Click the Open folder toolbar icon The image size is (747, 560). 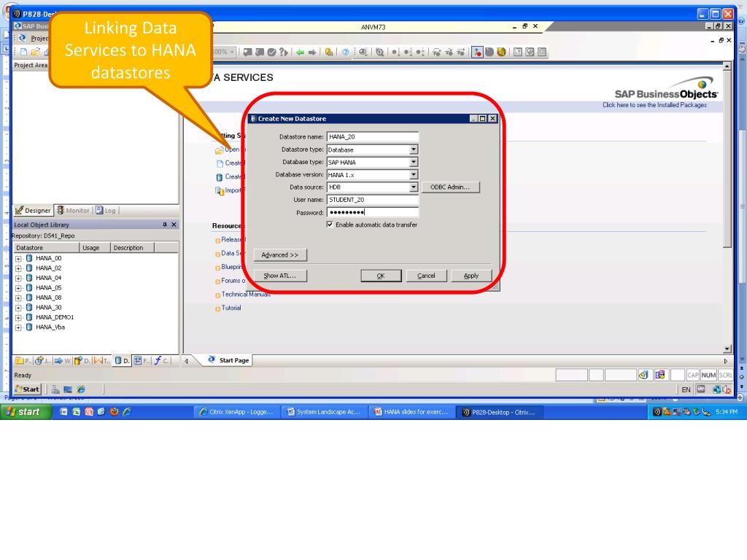tap(35, 52)
